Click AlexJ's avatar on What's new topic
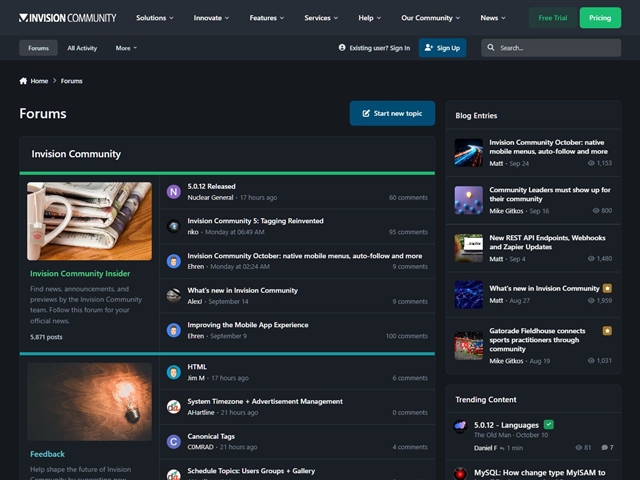 click(x=173, y=296)
